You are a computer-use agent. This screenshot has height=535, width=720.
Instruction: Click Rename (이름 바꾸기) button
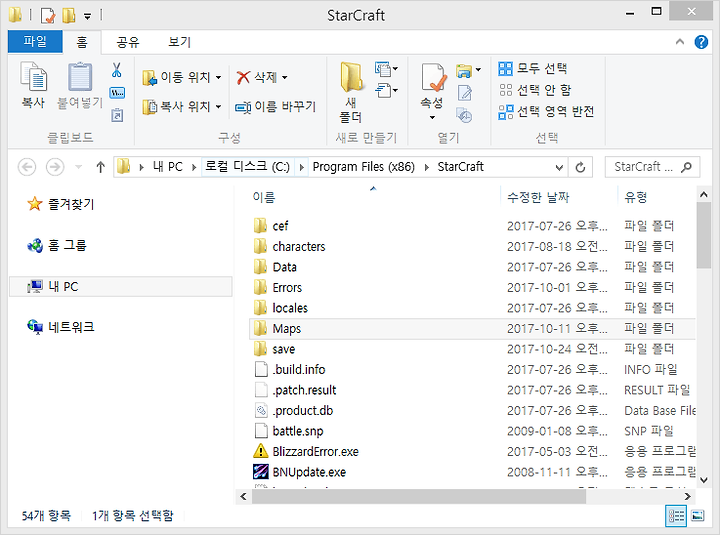pyautogui.click(x=275, y=107)
